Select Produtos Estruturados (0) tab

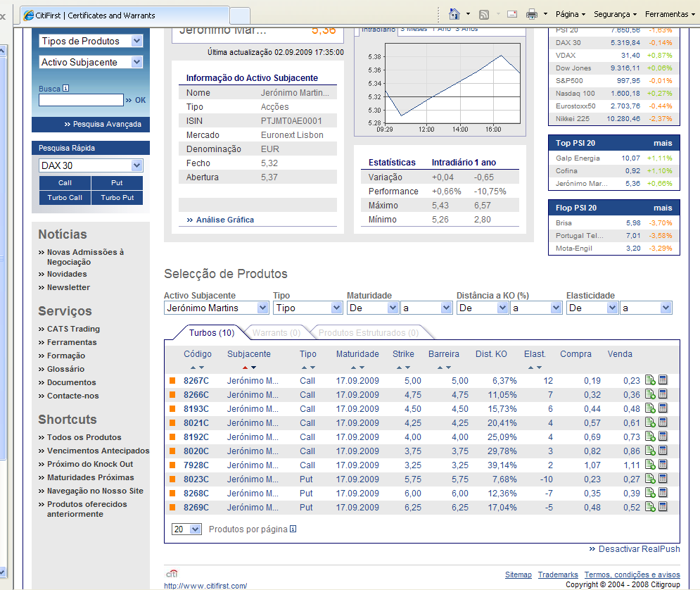click(x=369, y=333)
